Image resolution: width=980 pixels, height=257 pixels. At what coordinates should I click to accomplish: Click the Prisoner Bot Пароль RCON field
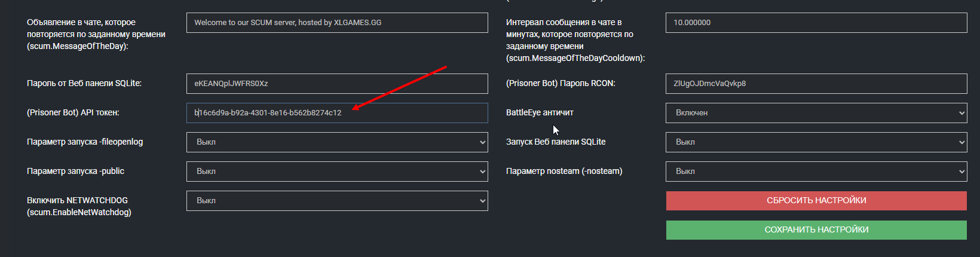(816, 84)
